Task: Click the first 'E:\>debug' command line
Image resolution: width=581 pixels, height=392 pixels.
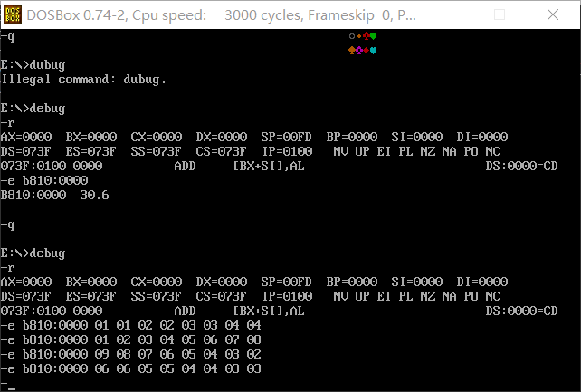Action: pyautogui.click(x=33, y=109)
